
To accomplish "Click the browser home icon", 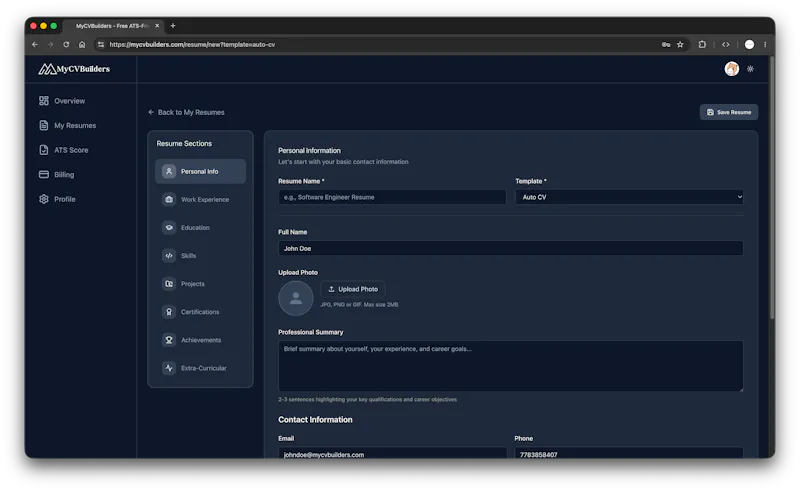I will coord(82,44).
